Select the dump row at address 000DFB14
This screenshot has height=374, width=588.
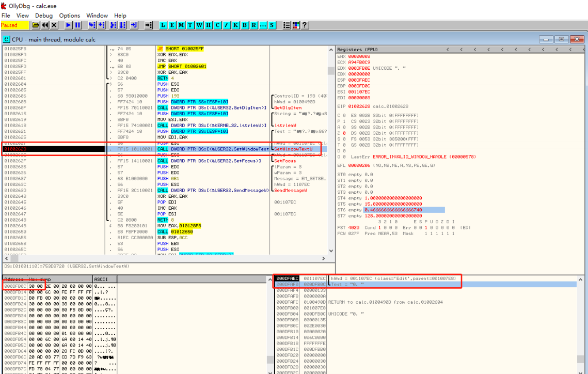(x=60, y=292)
